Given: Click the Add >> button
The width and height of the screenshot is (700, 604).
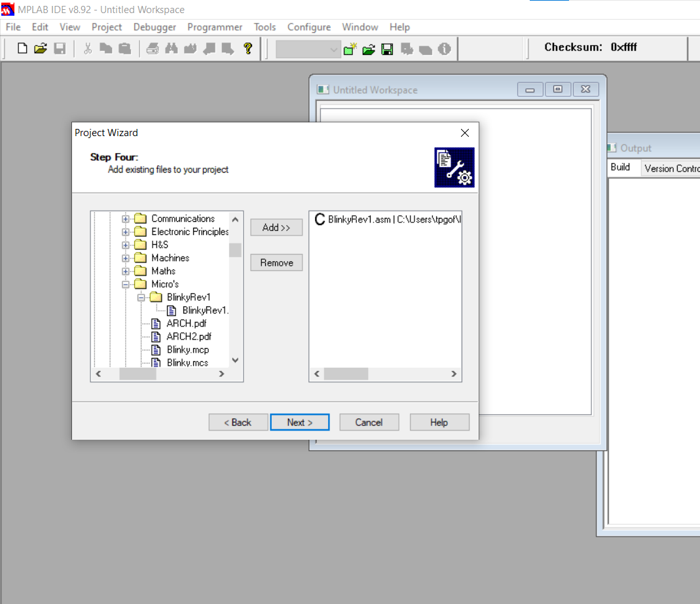Looking at the screenshot, I should pyautogui.click(x=276, y=228).
